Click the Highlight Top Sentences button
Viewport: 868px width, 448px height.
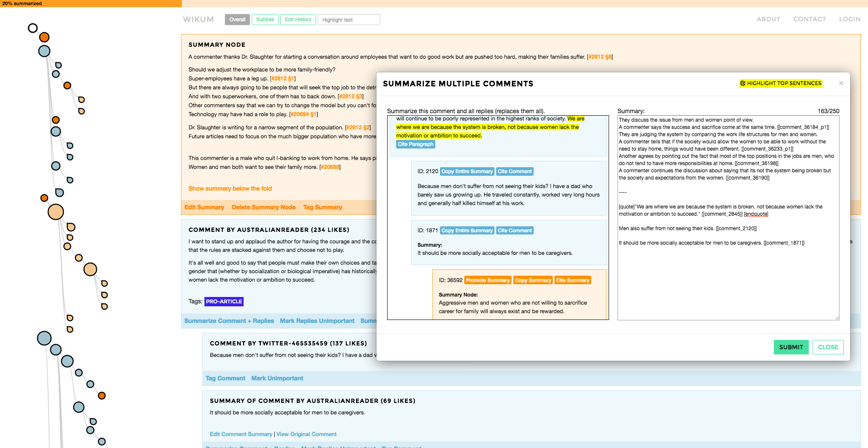781,83
